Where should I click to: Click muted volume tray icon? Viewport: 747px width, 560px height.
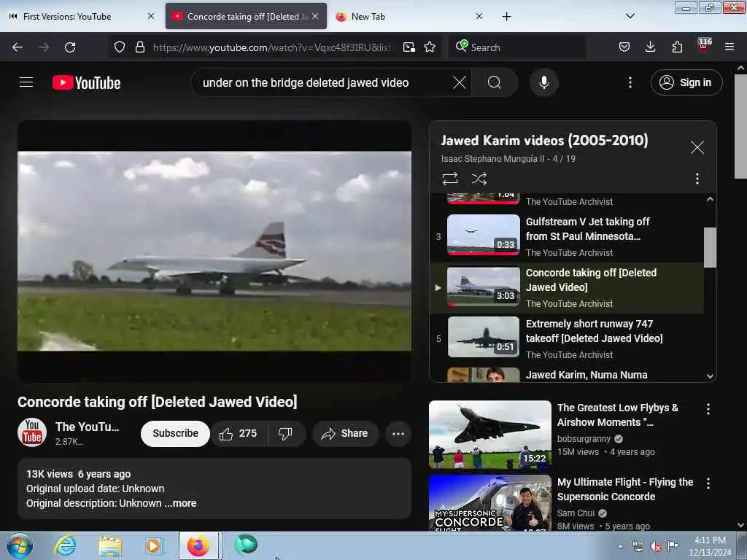tap(656, 547)
